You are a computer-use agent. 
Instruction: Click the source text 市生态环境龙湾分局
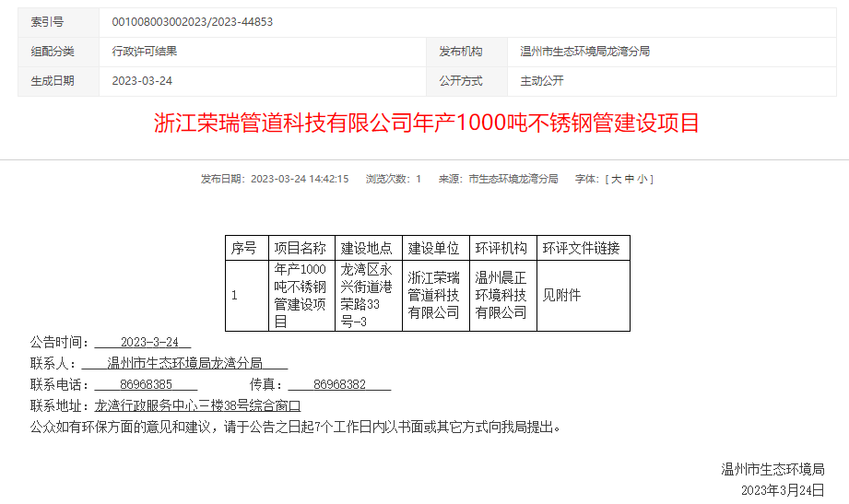[x=513, y=179]
